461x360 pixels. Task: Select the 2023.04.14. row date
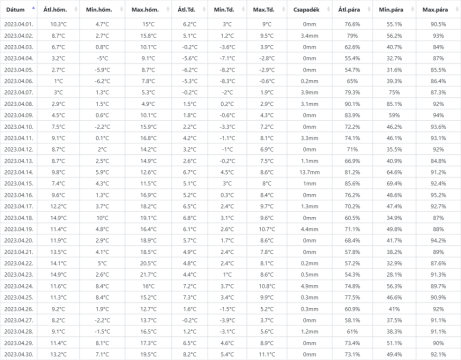point(19,172)
